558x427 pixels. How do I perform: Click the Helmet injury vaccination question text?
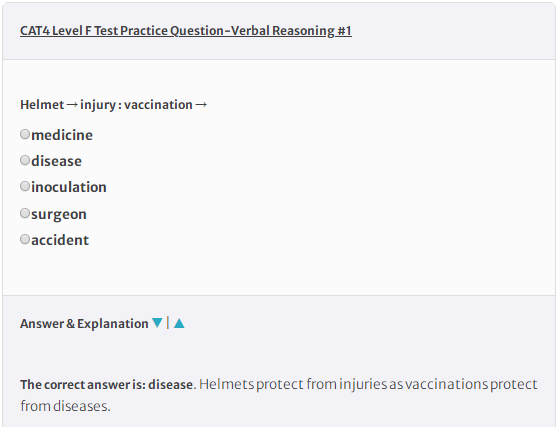tap(114, 105)
